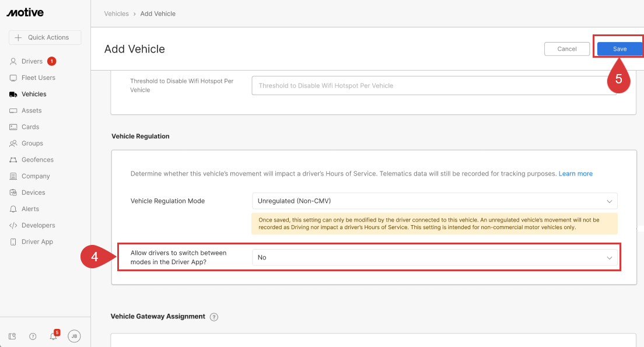
Task: Save the new vehicle
Action: point(619,49)
